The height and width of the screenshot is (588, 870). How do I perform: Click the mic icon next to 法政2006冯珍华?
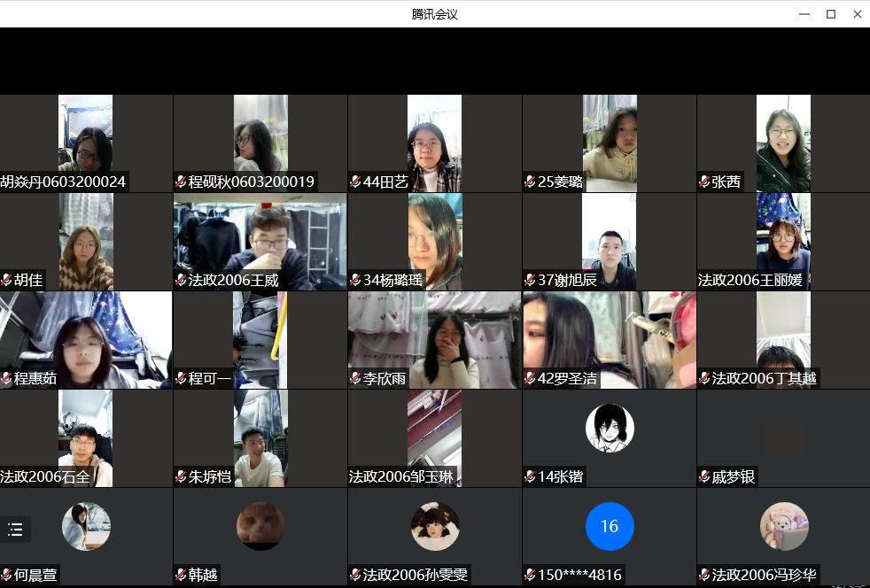[704, 576]
